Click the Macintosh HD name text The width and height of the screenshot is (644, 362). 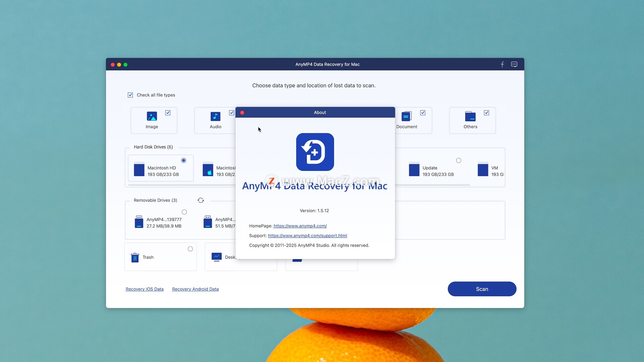click(x=162, y=168)
